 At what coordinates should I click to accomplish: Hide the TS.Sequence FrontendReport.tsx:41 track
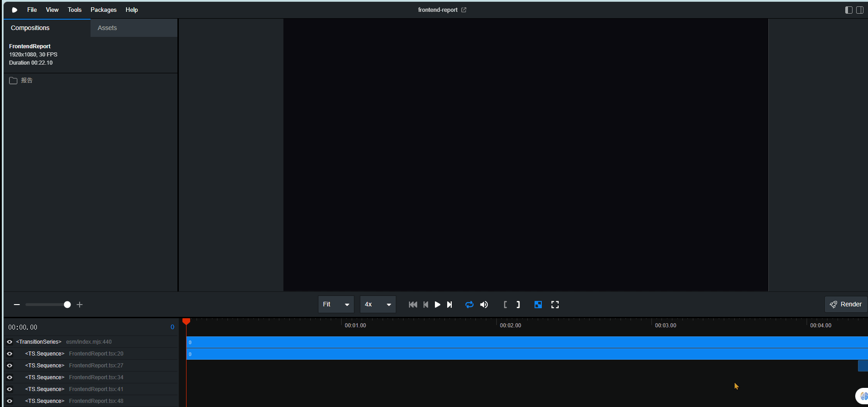coord(10,389)
